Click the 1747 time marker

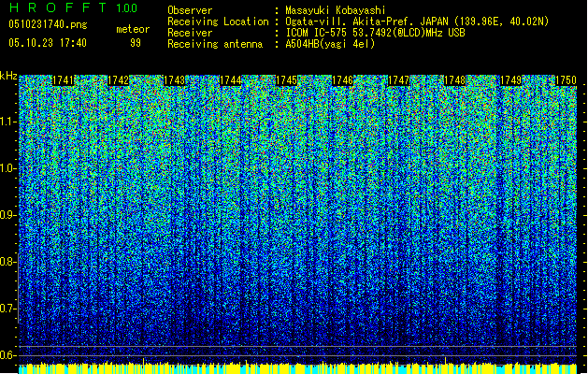398,80
